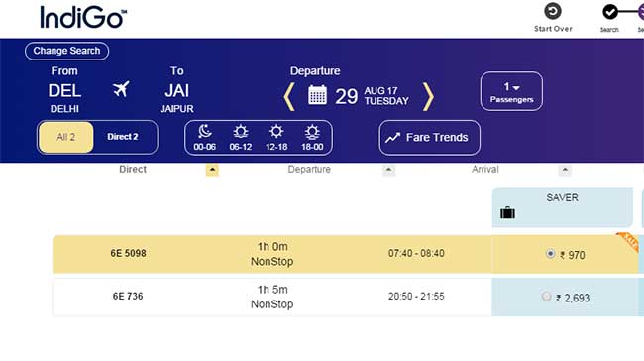
Task: Click the baggage icon under SAVER
Action: [507, 212]
